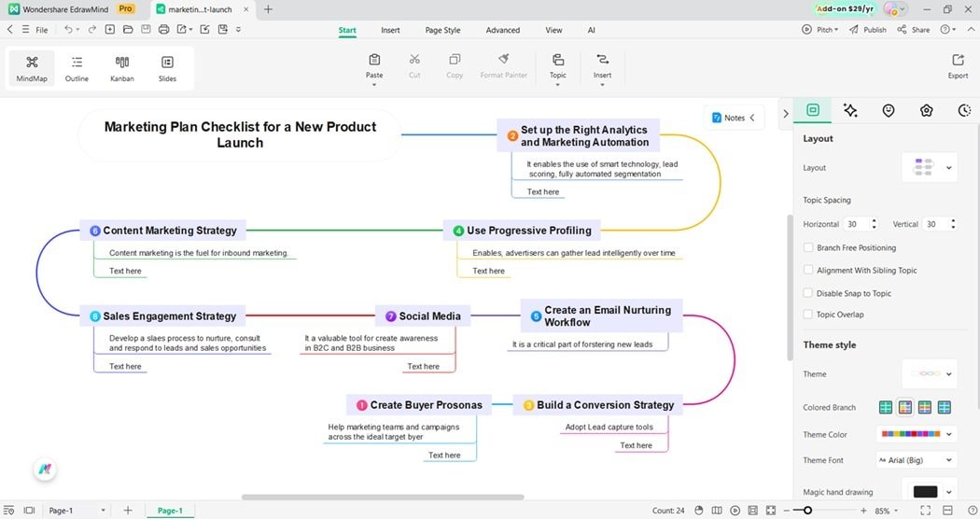Collapse the right side panel
The image size is (980, 519).
786,114
